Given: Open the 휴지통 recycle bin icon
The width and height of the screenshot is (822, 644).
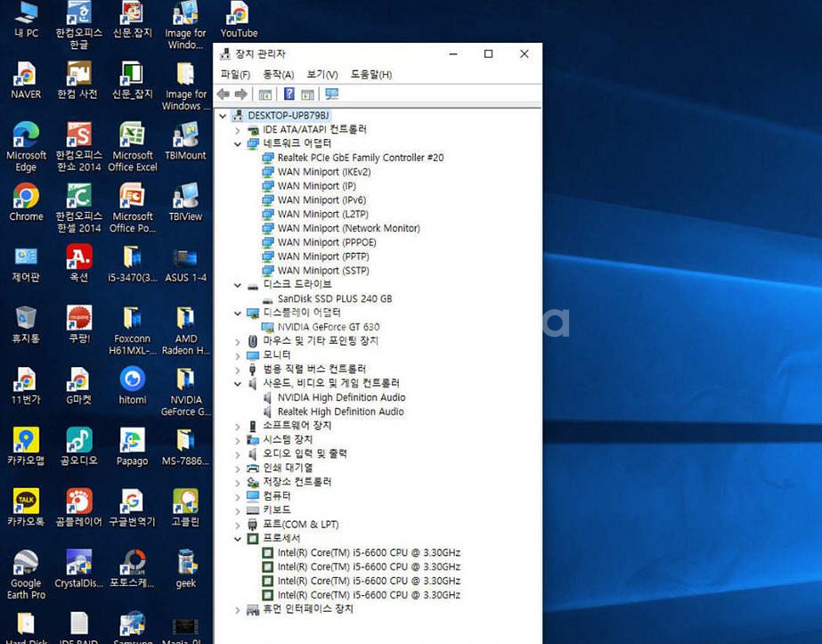Looking at the screenshot, I should [26, 324].
